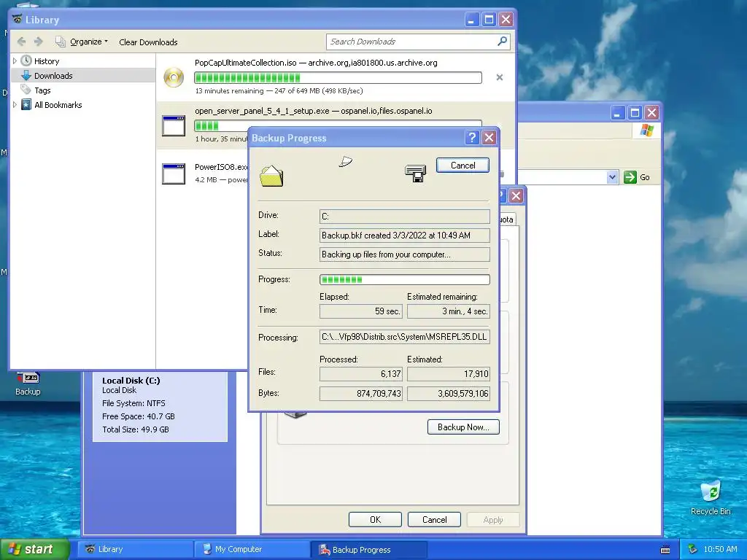Select the Recycle Bin desktop icon
747x560 pixels.
(711, 498)
